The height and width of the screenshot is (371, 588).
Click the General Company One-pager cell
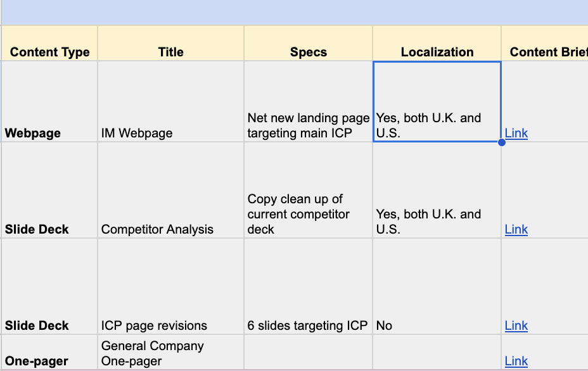click(x=170, y=353)
